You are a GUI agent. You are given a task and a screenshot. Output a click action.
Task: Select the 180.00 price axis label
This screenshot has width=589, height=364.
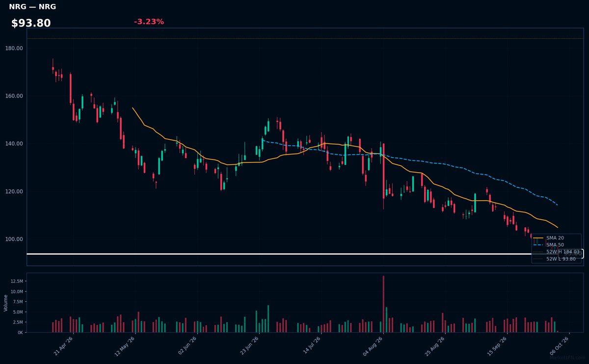[15, 48]
